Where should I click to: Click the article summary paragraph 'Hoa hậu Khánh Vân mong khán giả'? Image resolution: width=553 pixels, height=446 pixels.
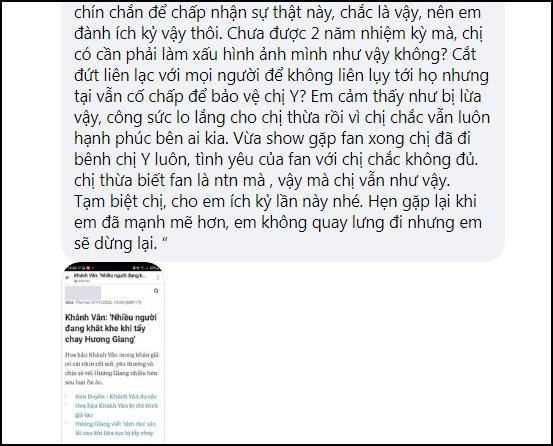(111, 368)
